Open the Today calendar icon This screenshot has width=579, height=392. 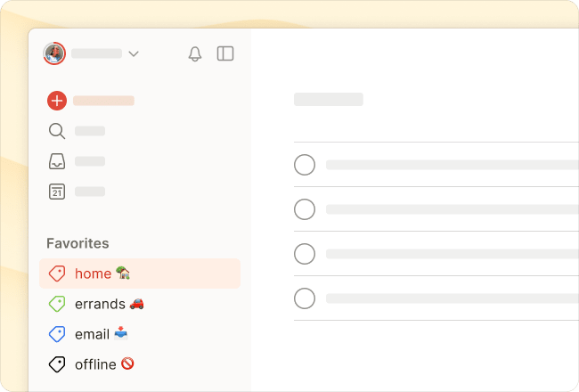click(57, 191)
